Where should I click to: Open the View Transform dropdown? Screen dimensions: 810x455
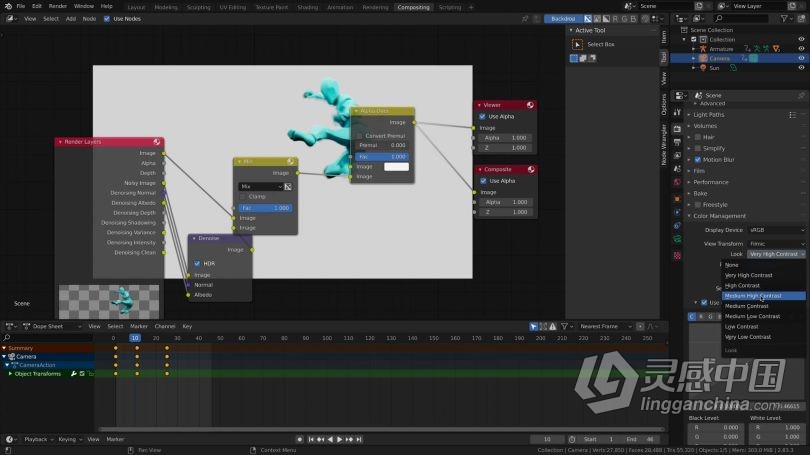pyautogui.click(x=776, y=244)
